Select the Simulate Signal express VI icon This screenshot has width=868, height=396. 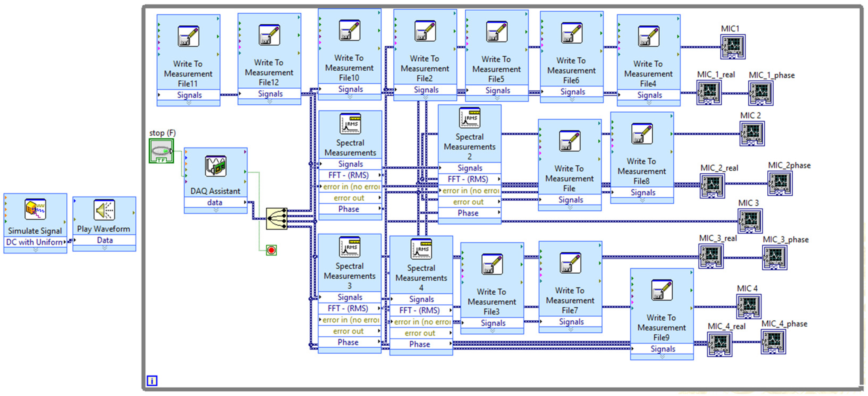click(x=35, y=209)
